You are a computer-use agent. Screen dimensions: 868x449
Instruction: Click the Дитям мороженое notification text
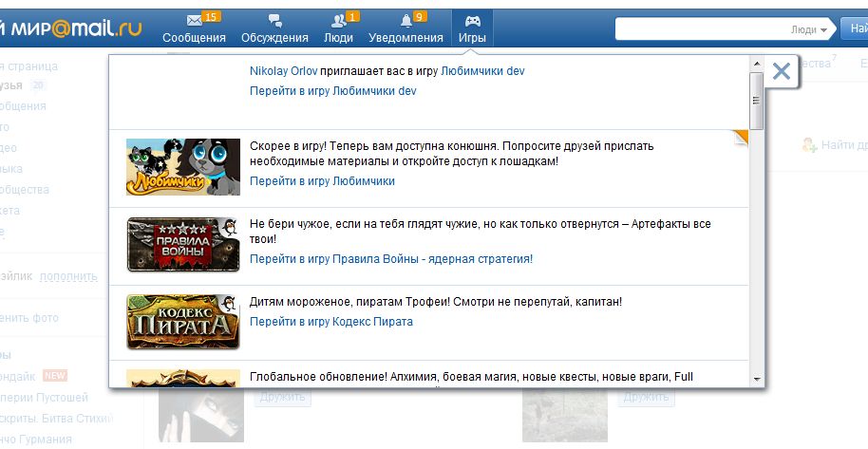[436, 302]
